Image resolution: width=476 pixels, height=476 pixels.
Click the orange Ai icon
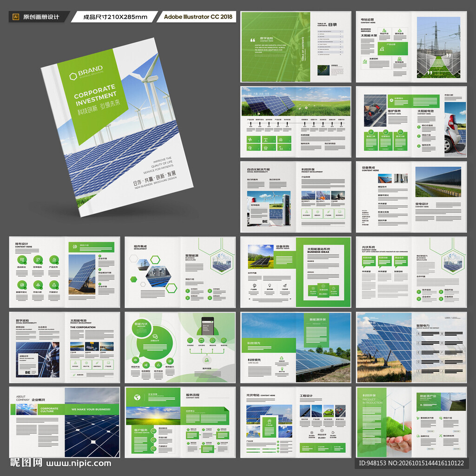click(16, 17)
